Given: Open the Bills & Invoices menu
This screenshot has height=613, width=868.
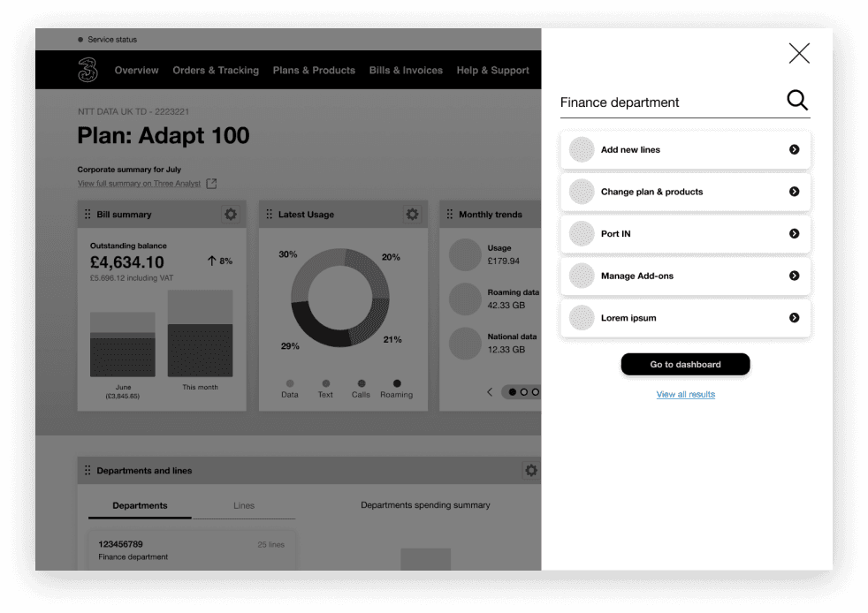Looking at the screenshot, I should point(406,71).
